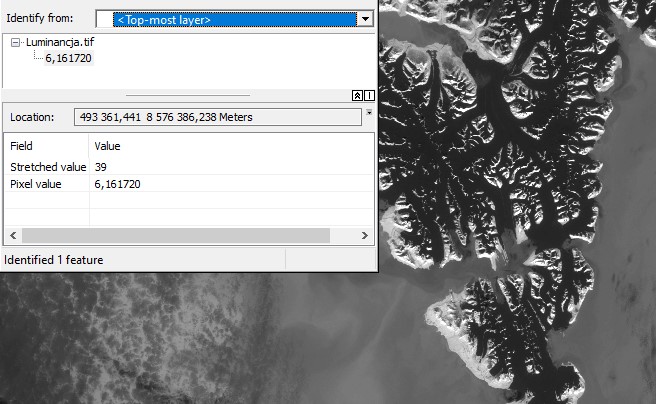Viewport: 656px width, 404px height.
Task: Click the Location coordinates field
Action: point(217,117)
